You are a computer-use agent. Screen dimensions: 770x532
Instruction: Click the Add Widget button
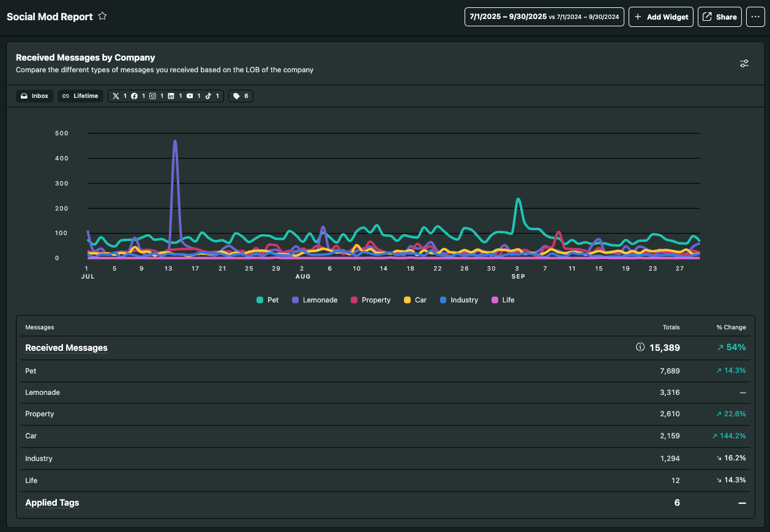click(661, 17)
